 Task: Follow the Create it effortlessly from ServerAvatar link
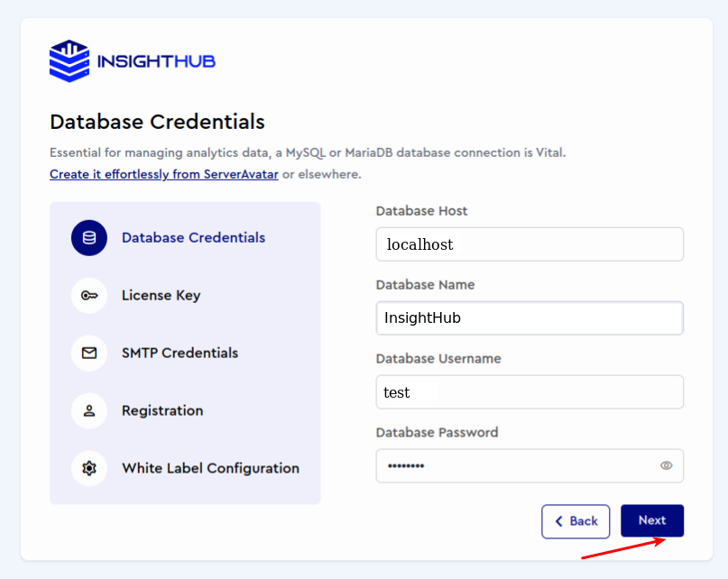coord(164,174)
